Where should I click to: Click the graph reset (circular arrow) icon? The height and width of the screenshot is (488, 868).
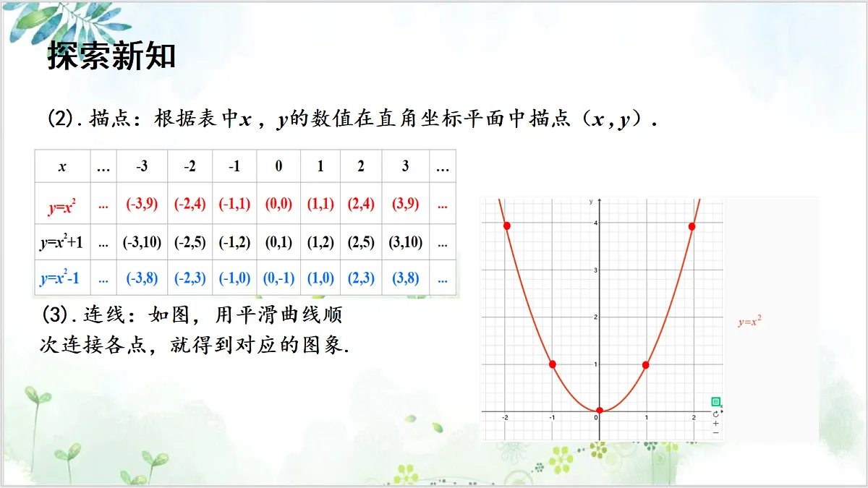point(715,414)
